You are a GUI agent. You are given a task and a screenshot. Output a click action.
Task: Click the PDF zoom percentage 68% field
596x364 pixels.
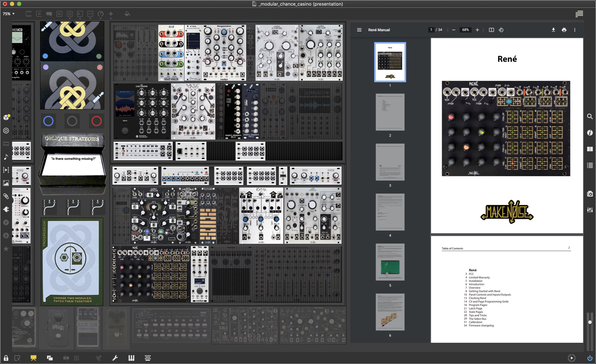[465, 30]
